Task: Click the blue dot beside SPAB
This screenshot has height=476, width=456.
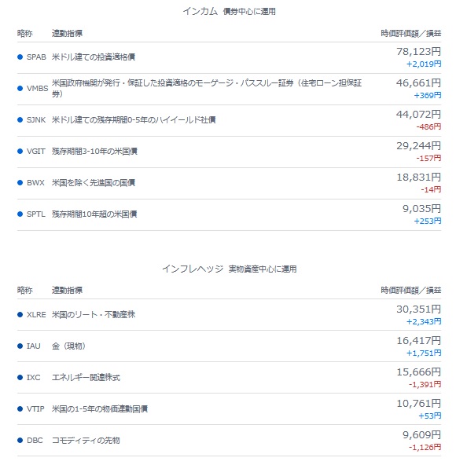Action: click(x=20, y=57)
